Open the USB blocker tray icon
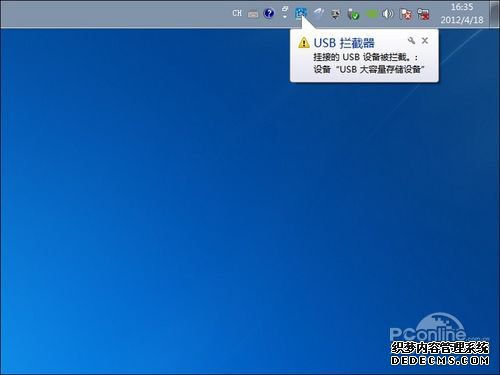The width and height of the screenshot is (500, 375). 301,13
